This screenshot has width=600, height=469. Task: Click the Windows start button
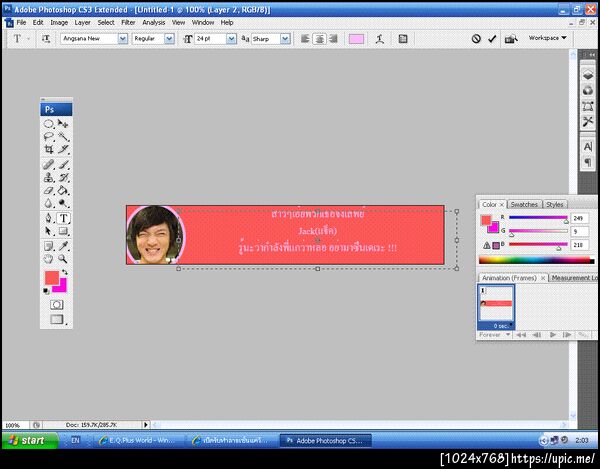[30, 440]
